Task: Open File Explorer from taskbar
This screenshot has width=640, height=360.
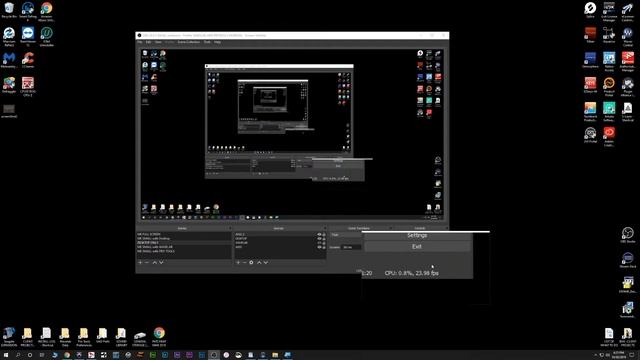Action: click(275, 355)
